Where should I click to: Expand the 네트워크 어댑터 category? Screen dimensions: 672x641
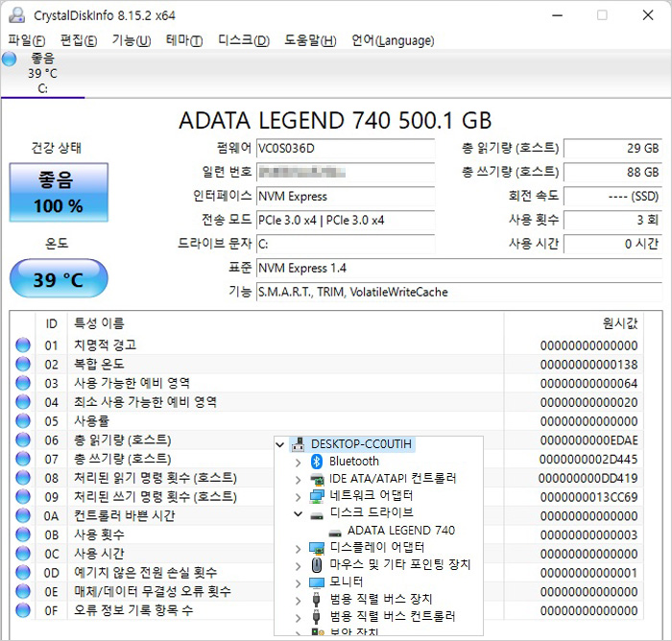point(299,497)
